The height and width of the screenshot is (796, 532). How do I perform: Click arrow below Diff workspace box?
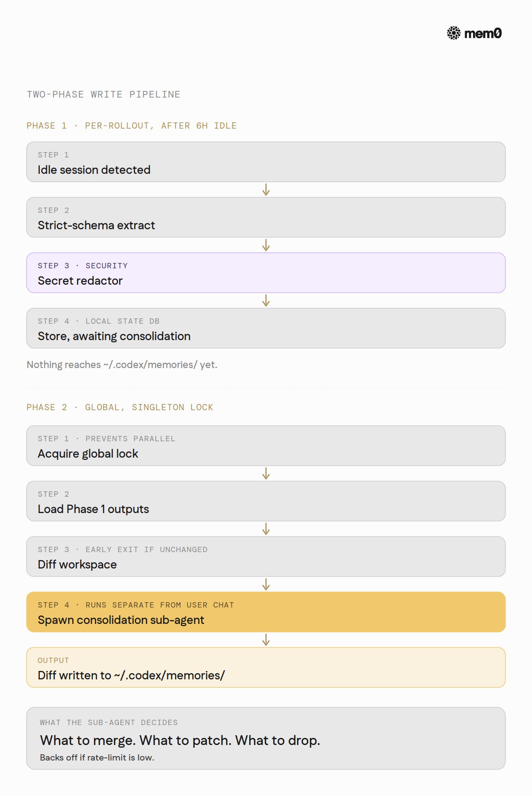point(266,584)
